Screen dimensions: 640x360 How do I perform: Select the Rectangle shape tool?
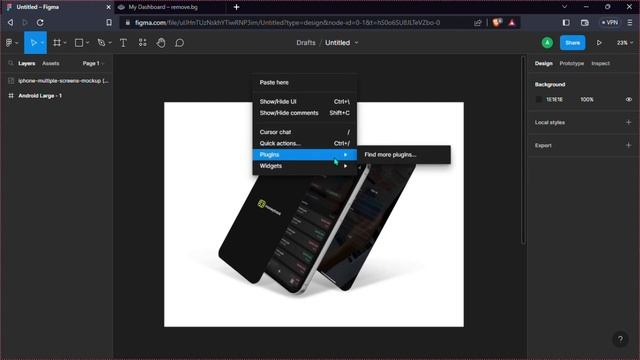pyautogui.click(x=79, y=42)
